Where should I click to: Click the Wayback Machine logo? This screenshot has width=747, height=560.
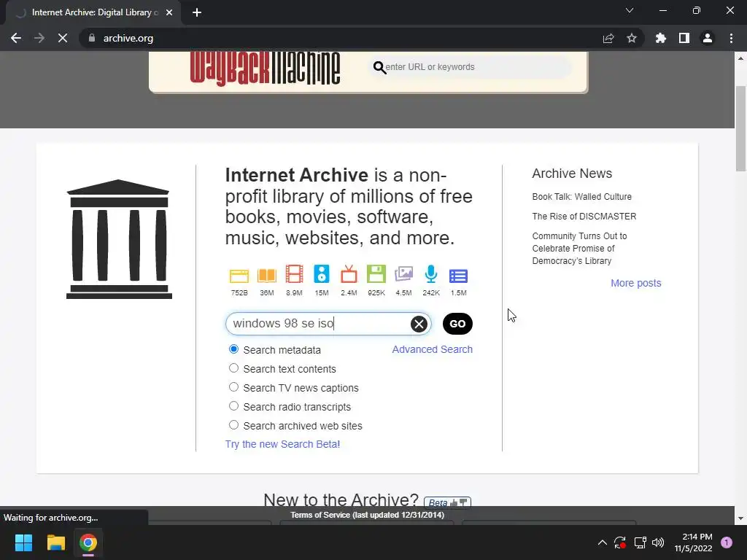click(x=265, y=68)
